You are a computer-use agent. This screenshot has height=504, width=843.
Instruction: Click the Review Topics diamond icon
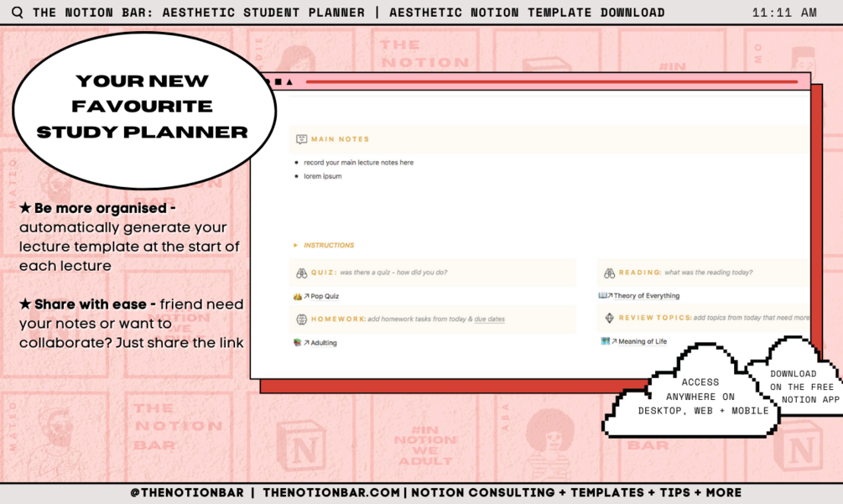pyautogui.click(x=609, y=318)
